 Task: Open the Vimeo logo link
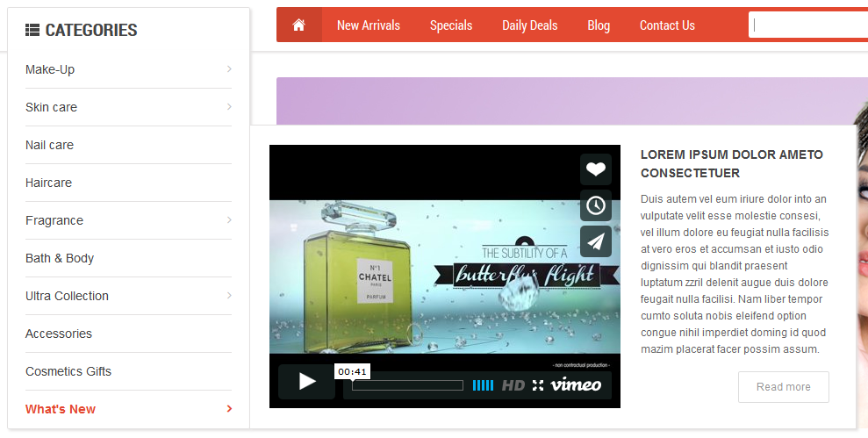tap(576, 384)
